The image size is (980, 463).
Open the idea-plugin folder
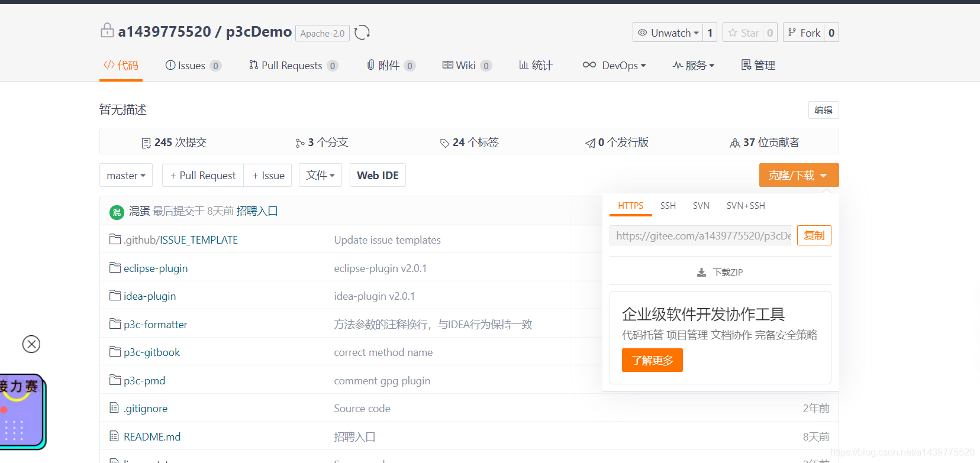[x=150, y=296]
